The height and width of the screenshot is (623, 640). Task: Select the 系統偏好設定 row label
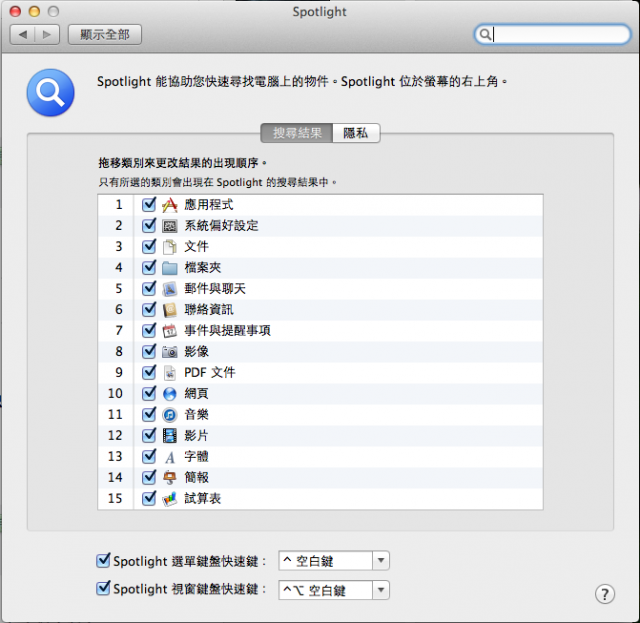pos(221,225)
